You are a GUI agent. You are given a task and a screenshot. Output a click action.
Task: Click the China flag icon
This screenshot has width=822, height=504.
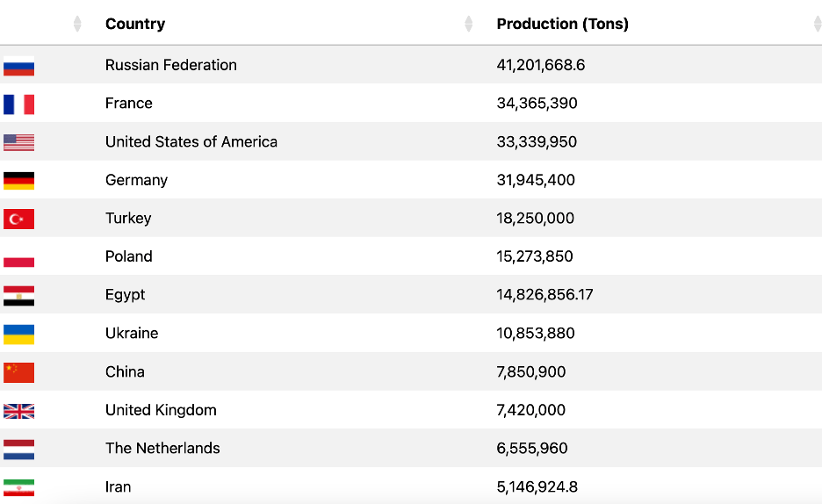pos(18,372)
